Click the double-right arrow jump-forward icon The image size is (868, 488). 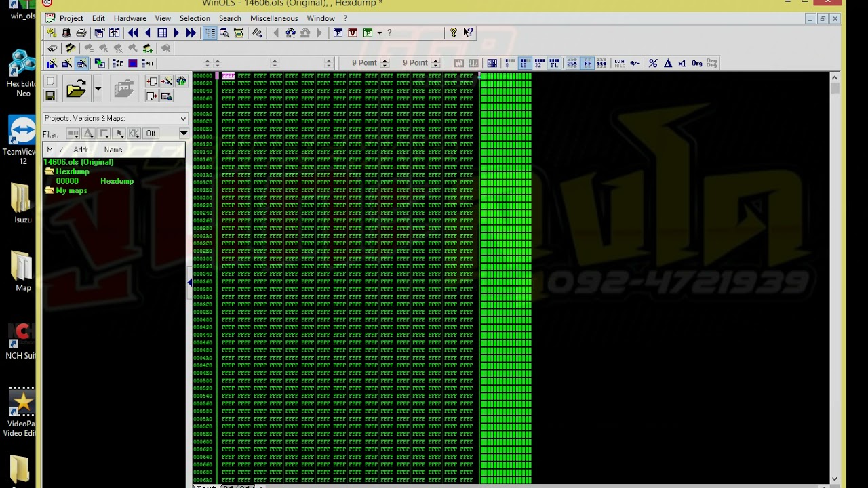tap(191, 33)
